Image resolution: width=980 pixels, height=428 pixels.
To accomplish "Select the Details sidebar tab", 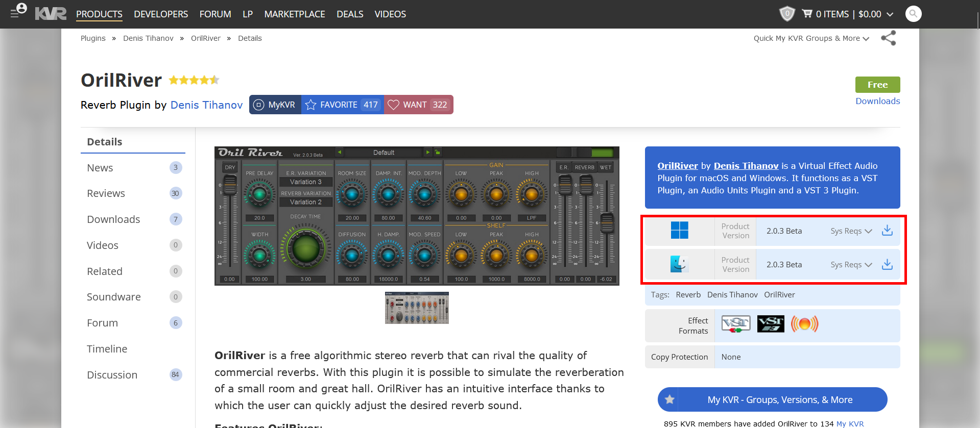I will coord(133,142).
